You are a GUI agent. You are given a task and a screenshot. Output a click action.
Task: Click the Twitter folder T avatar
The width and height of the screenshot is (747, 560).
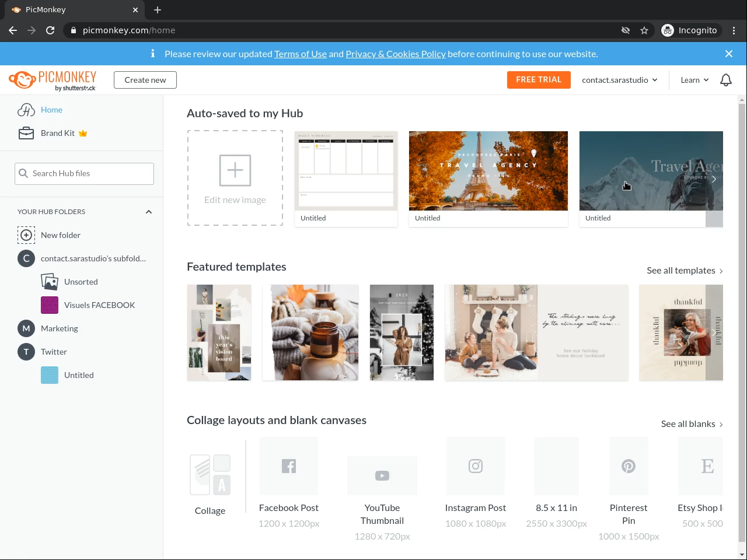point(26,352)
